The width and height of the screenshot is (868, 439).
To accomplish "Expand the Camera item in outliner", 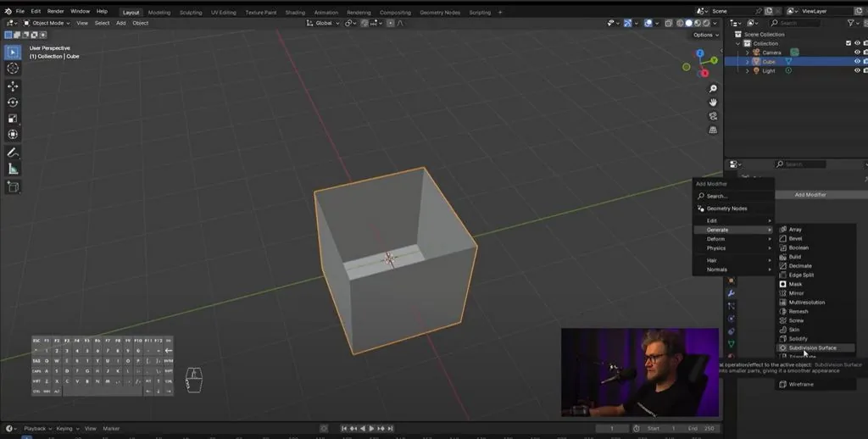I will point(747,53).
